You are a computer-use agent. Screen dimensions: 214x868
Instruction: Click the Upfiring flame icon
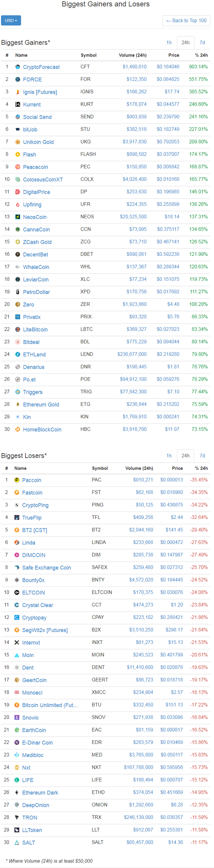pyautogui.click(x=17, y=205)
